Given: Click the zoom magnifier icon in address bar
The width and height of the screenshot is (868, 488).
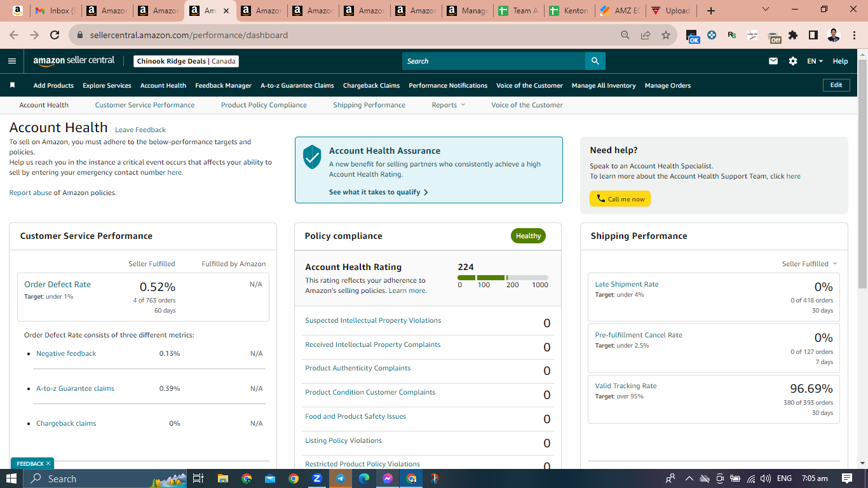Looking at the screenshot, I should (x=625, y=35).
